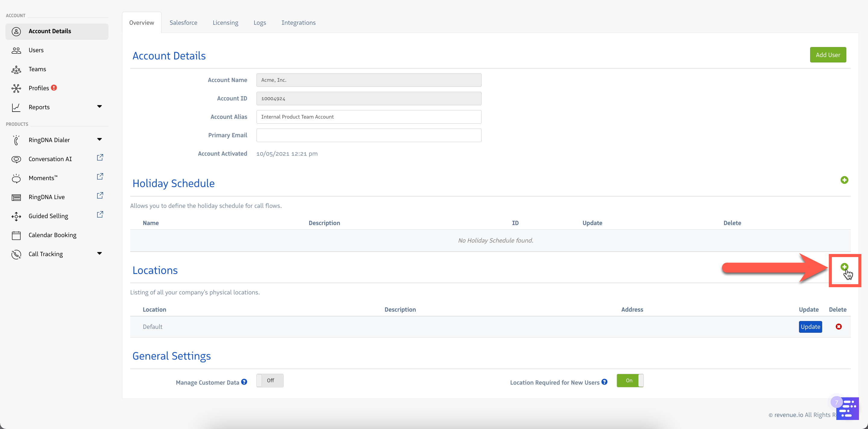Screen dimensions: 868x429
Task: Expand RingDNA Dialer submenu arrow
Action: (99, 139)
